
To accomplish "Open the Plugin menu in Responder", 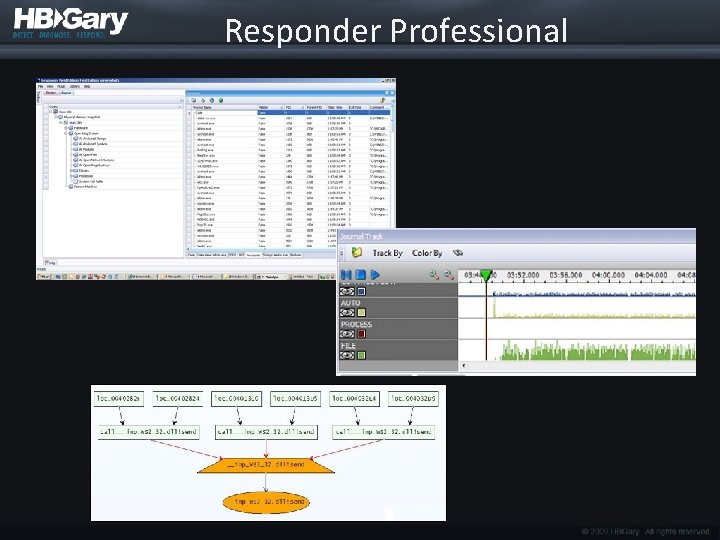I will pyautogui.click(x=61, y=86).
